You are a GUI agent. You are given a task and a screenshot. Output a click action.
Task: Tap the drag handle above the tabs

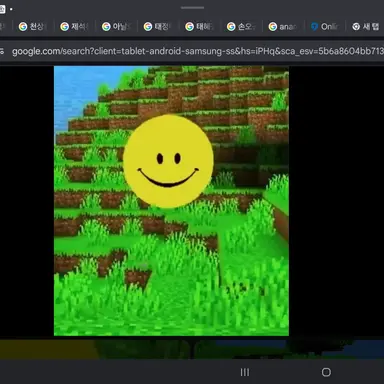[x=192, y=7]
